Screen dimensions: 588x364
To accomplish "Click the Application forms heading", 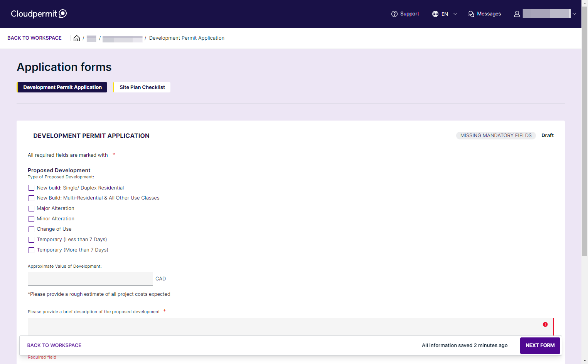I will coord(64,67).
